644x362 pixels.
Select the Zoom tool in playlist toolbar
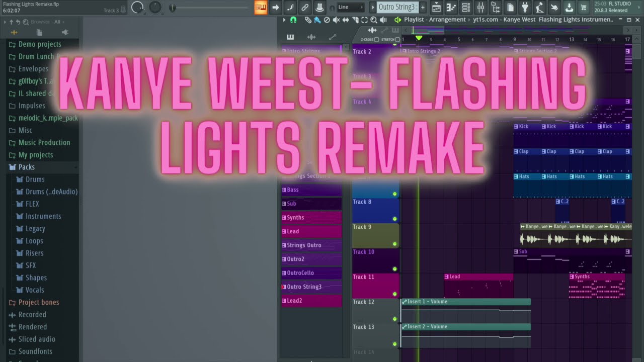click(x=374, y=20)
